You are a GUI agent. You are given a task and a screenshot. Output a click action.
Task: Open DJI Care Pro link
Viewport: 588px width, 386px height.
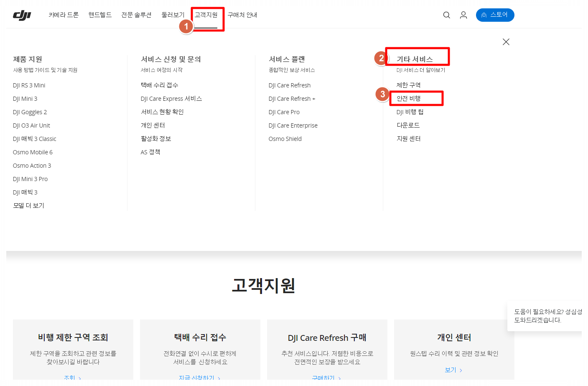tap(284, 112)
